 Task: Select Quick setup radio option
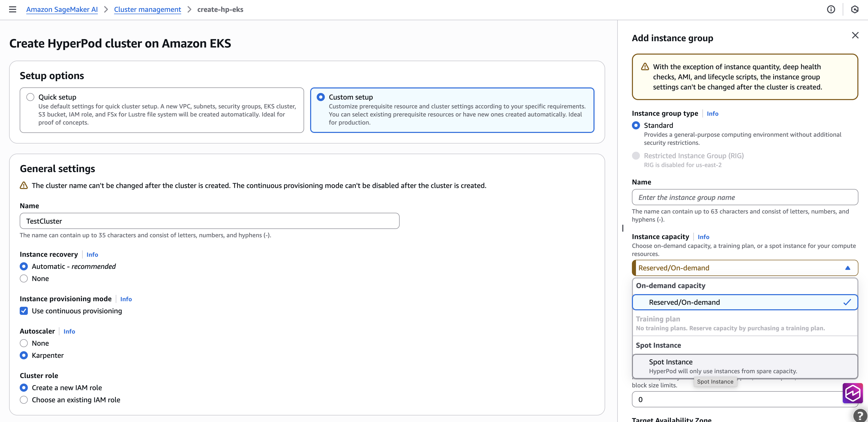point(30,97)
